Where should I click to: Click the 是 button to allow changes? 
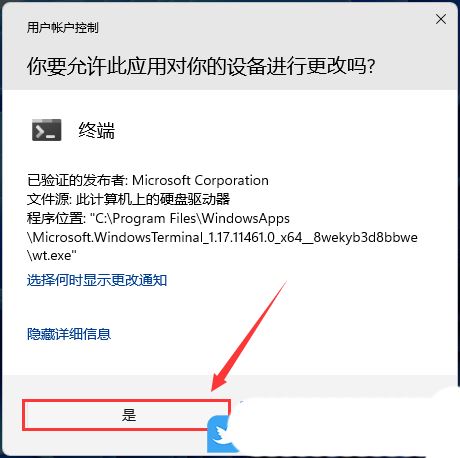(x=126, y=415)
